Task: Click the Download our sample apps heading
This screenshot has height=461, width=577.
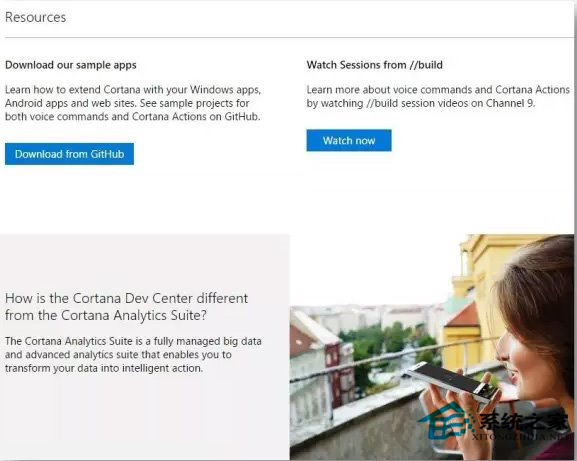Action: coord(71,65)
